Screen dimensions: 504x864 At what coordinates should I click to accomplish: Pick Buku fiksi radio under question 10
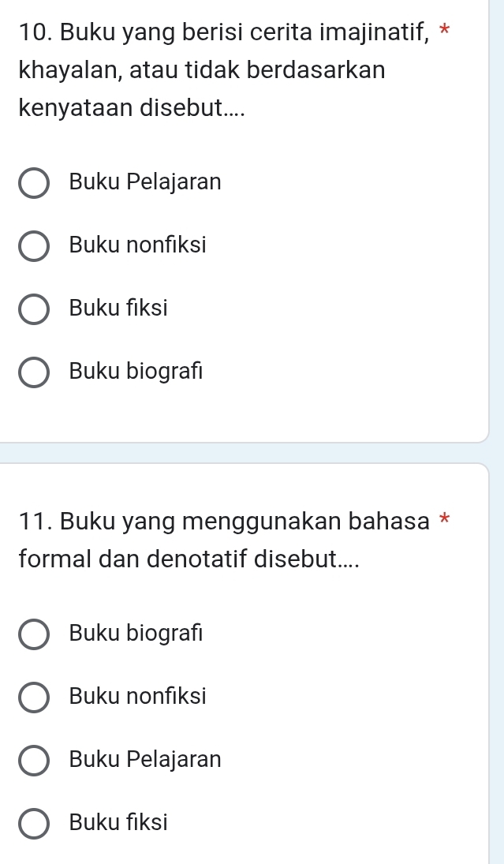(32, 309)
